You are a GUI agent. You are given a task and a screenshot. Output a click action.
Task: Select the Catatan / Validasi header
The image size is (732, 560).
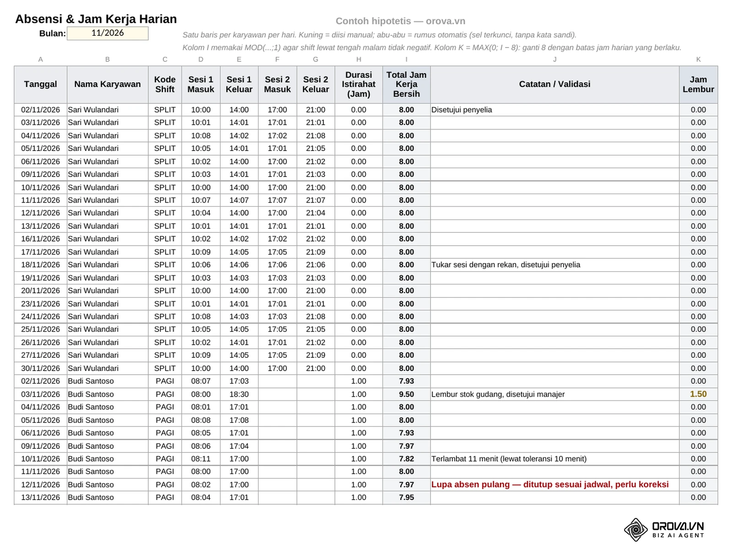pyautogui.click(x=554, y=84)
